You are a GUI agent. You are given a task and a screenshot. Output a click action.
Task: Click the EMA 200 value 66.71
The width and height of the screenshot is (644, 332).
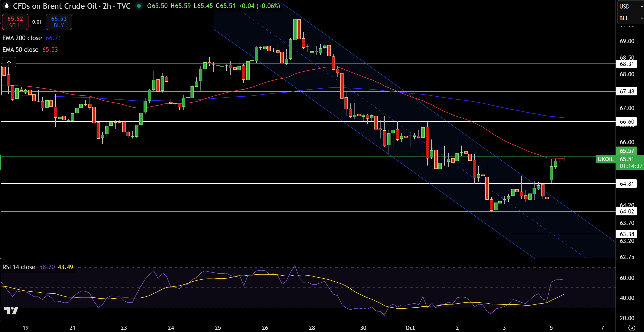point(53,38)
